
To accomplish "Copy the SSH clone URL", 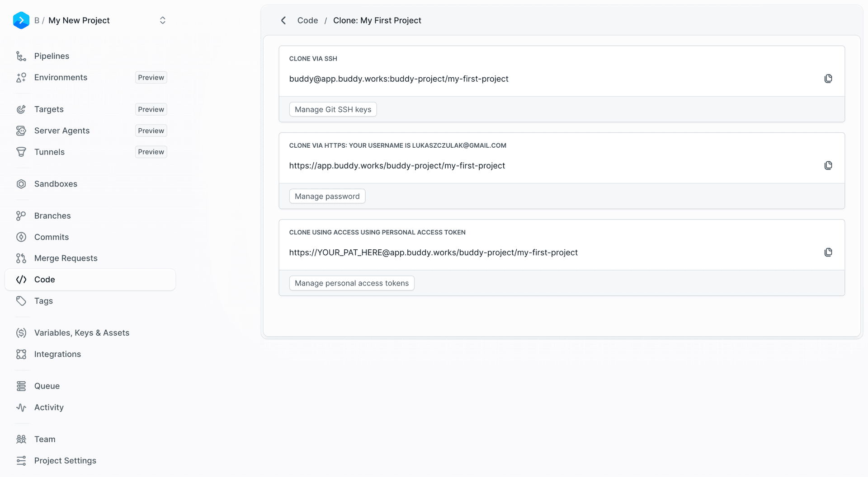I will [828, 78].
